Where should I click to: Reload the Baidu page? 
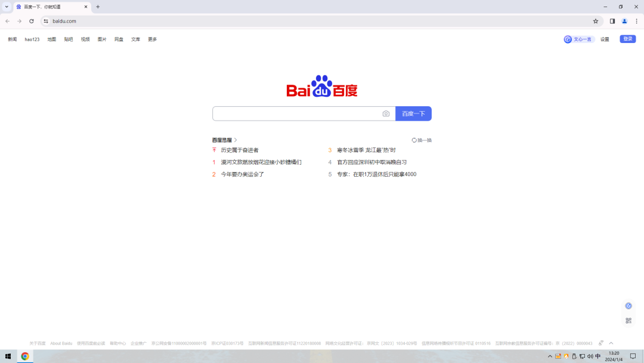coord(32,21)
